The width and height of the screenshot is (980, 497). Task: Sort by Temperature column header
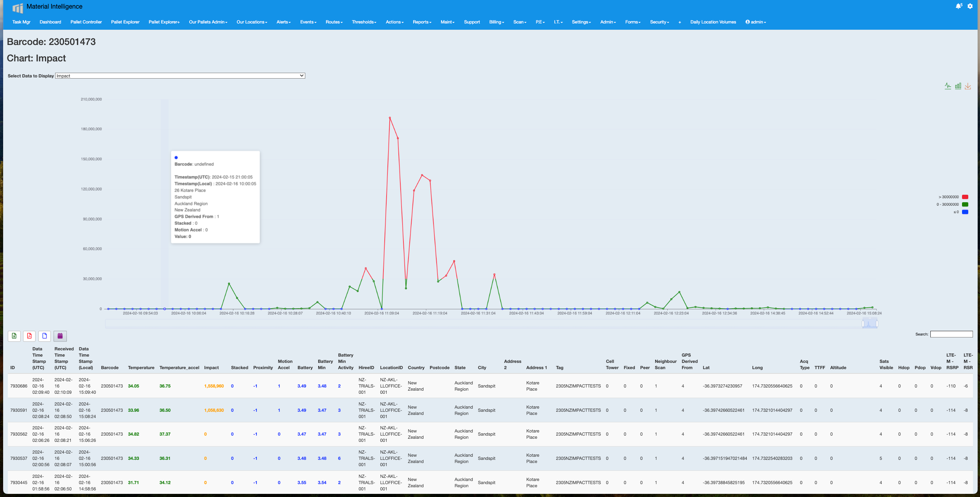pyautogui.click(x=141, y=368)
